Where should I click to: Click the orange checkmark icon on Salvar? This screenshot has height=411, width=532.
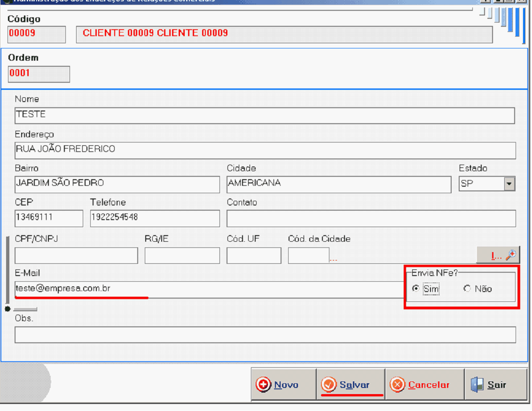pyautogui.click(x=329, y=385)
